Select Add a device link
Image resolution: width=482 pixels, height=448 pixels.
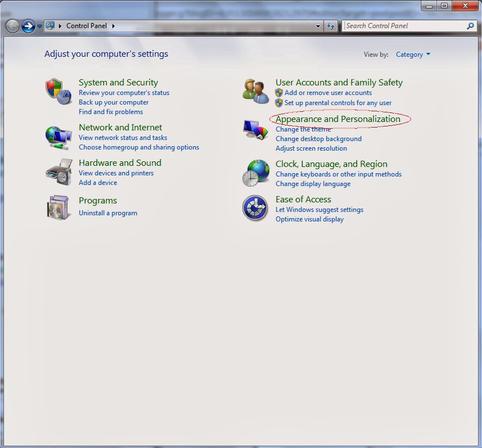click(98, 183)
